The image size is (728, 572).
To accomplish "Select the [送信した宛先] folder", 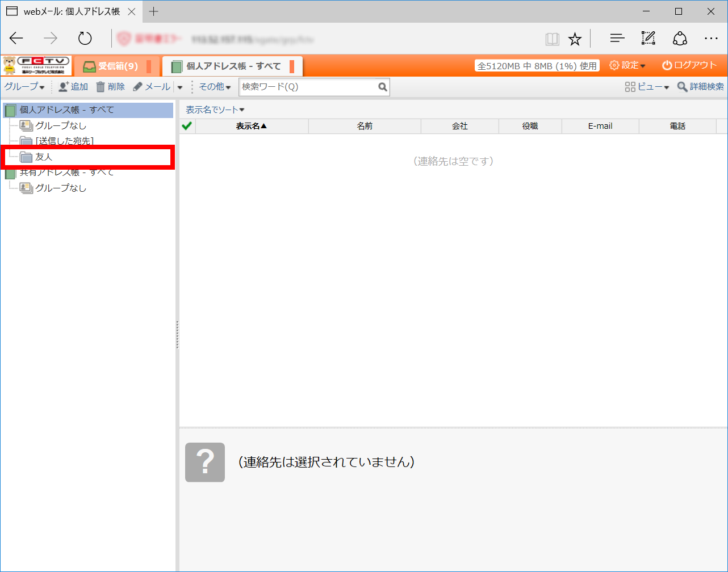I will point(64,141).
